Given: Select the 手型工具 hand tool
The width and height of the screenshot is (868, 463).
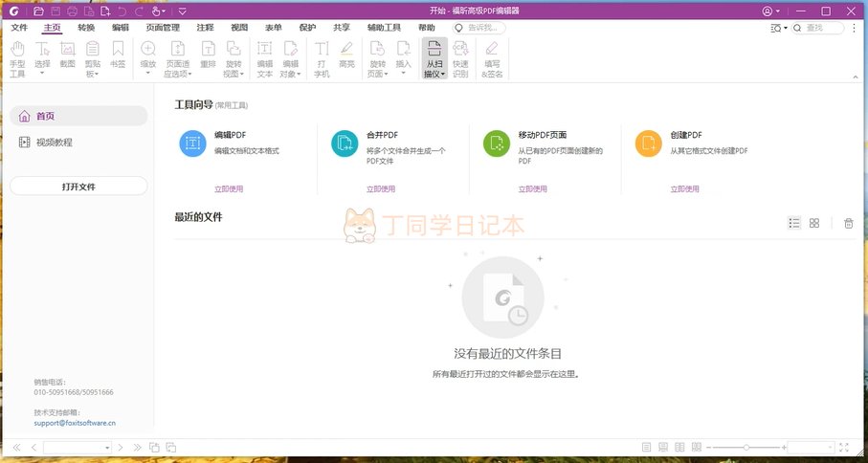Looking at the screenshot, I should [x=17, y=58].
